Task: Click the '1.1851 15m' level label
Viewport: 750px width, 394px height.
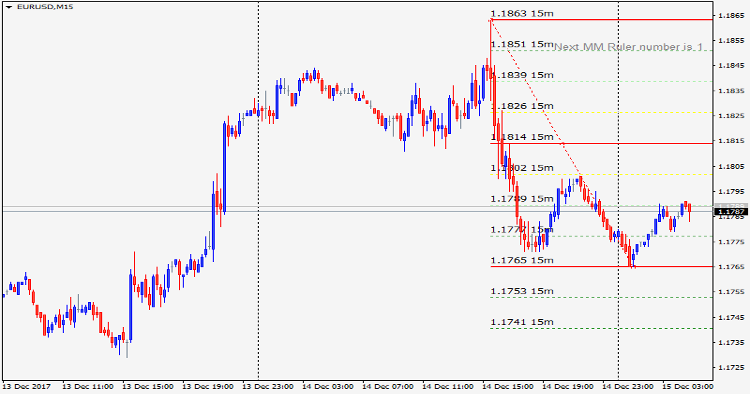Action: [522, 44]
